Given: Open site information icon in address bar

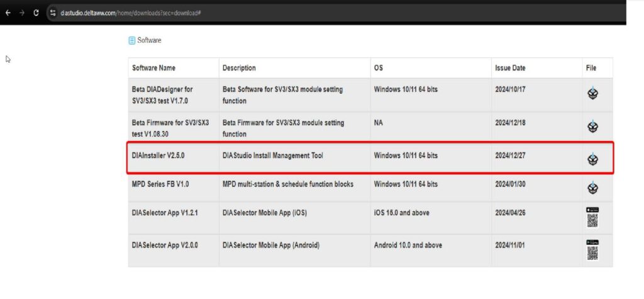Looking at the screenshot, I should click(x=53, y=12).
